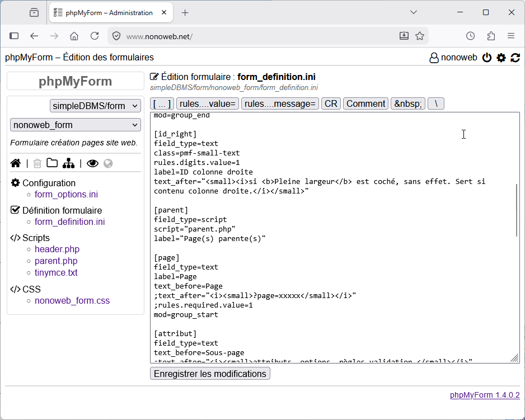Insert section brackets with [ ... ] button
The image size is (525, 420).
(162, 104)
